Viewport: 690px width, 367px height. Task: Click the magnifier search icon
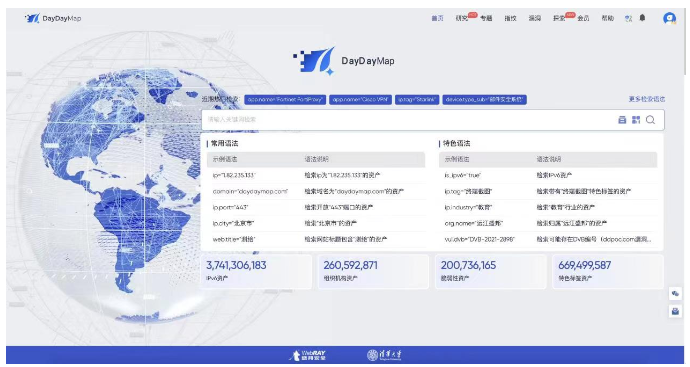coord(650,120)
